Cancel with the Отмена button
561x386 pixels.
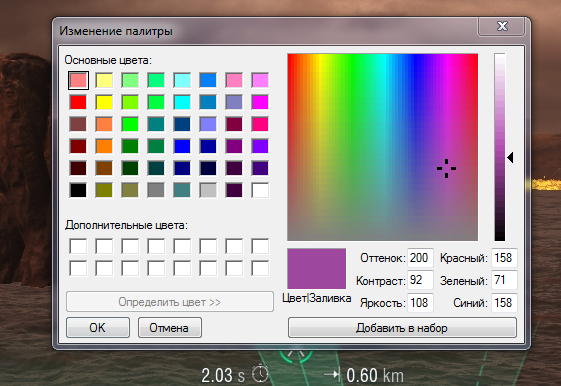[170, 328]
